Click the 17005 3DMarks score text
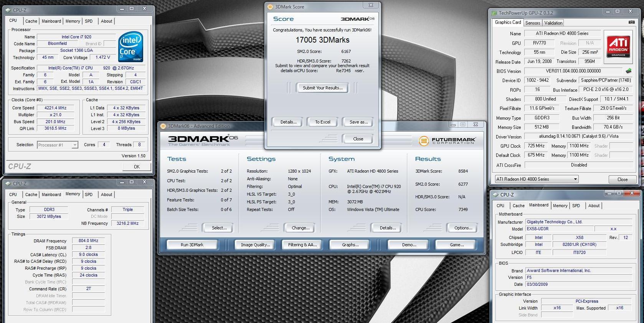This screenshot has height=323, width=644. (322, 40)
